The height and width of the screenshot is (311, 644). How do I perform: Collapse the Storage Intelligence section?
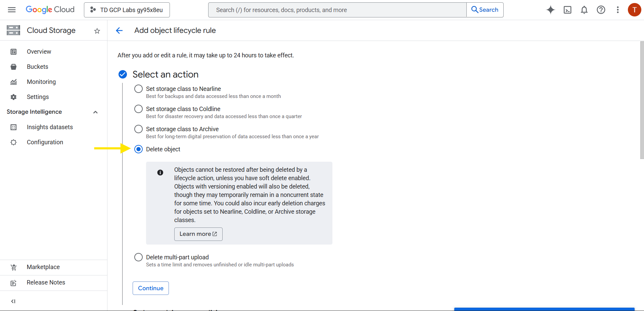pos(95,112)
